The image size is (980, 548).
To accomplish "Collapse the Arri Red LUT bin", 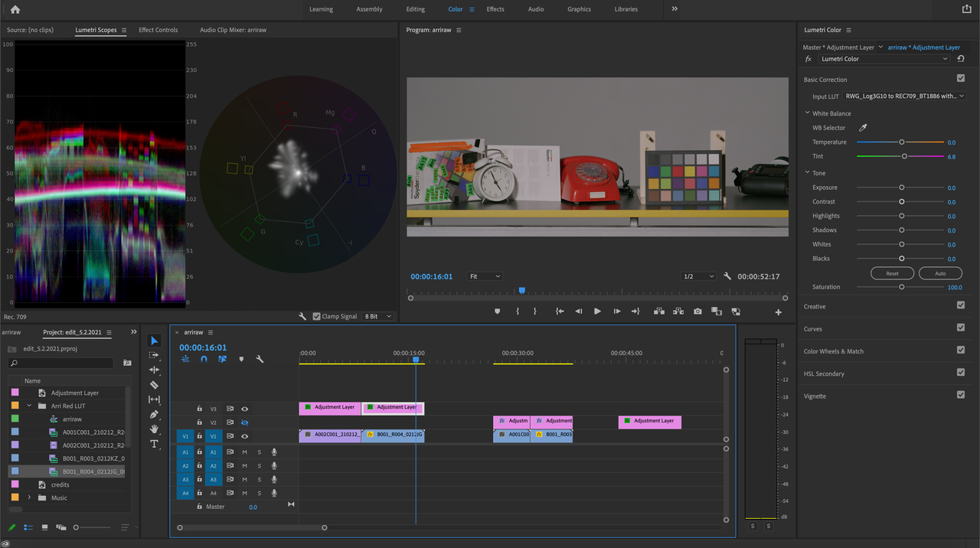I will (x=30, y=406).
